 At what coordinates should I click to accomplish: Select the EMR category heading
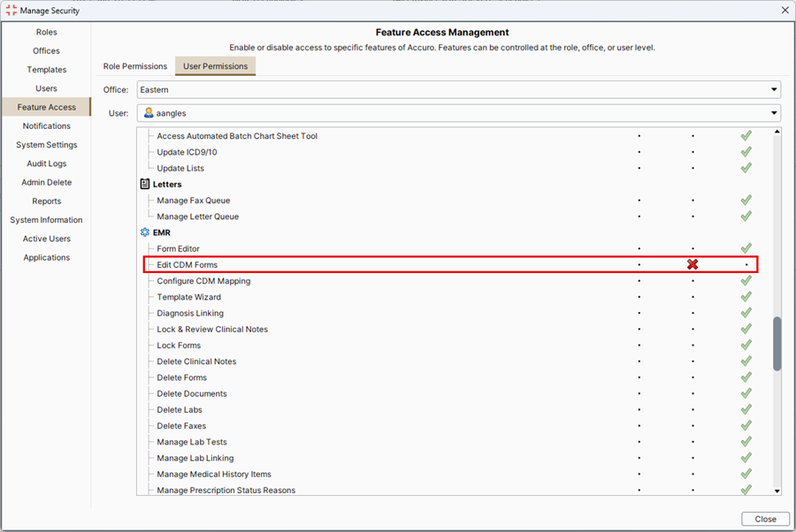point(162,232)
